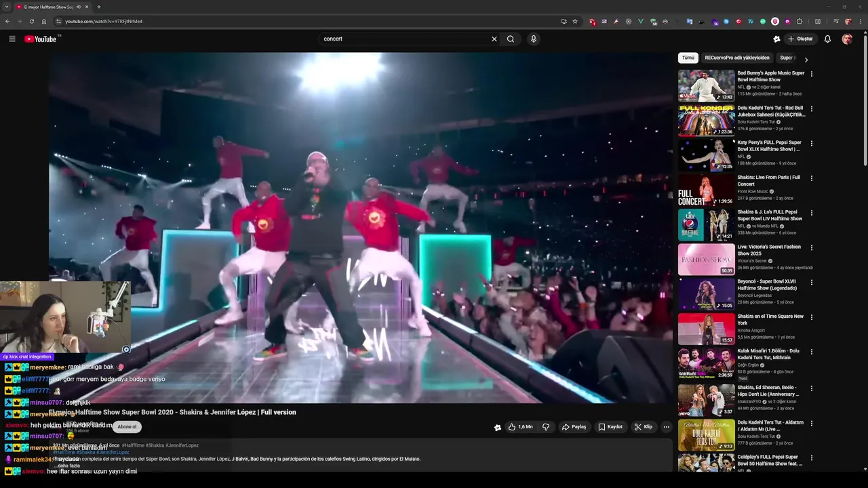The width and height of the screenshot is (868, 488).
Task: Open the browser home button
Action: (x=43, y=21)
